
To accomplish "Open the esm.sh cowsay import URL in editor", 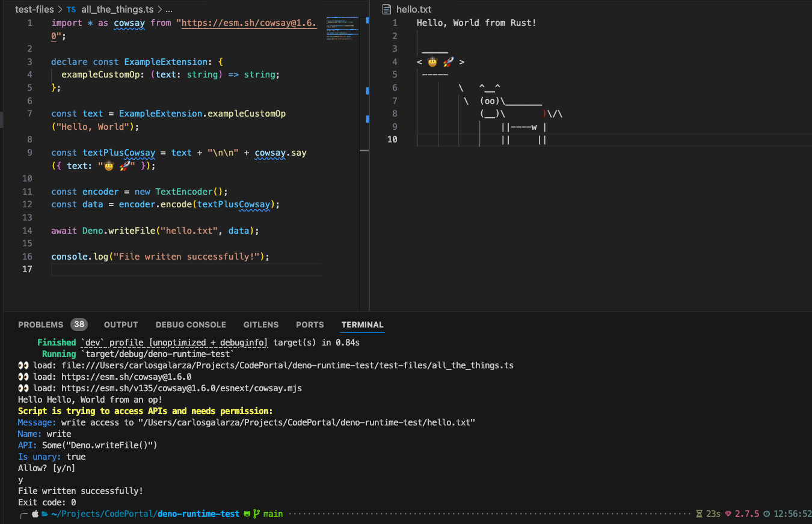I will 249,23.
